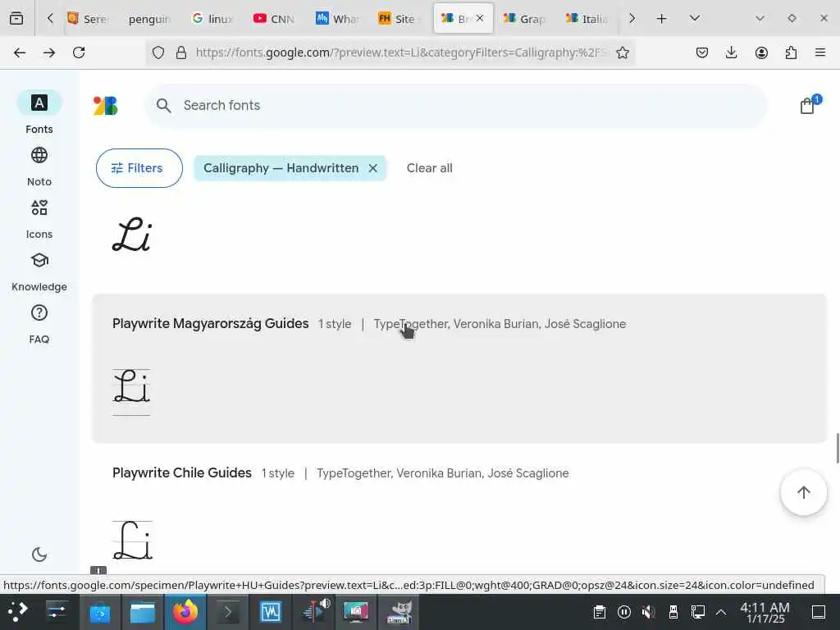The width and height of the screenshot is (840, 630).
Task: Toggle dark mode moon icon
Action: pos(39,555)
